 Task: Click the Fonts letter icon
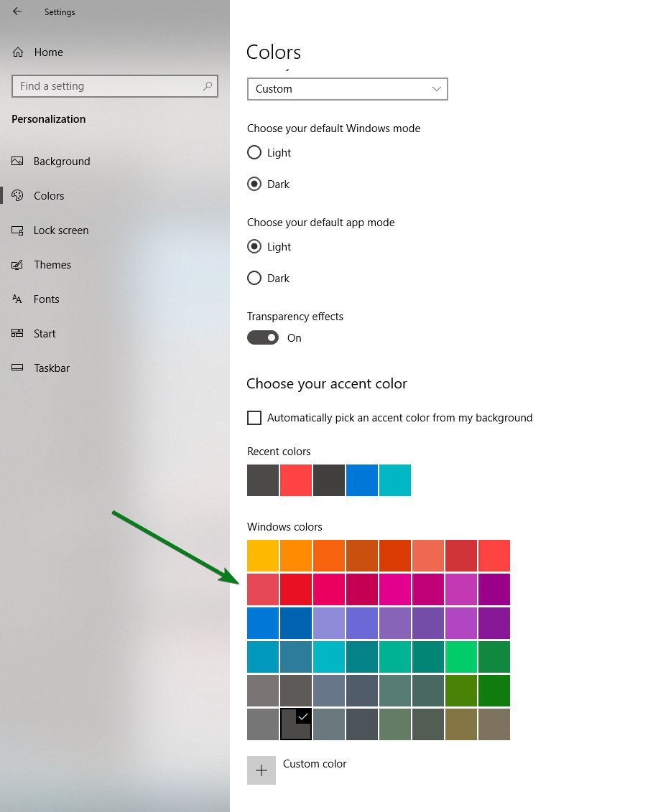click(17, 299)
